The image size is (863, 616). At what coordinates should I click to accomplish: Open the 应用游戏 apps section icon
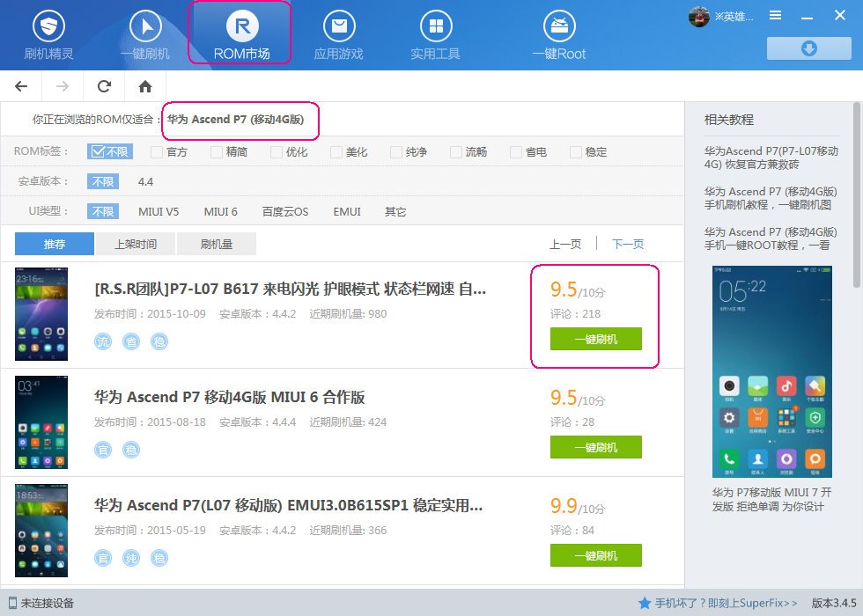click(339, 26)
